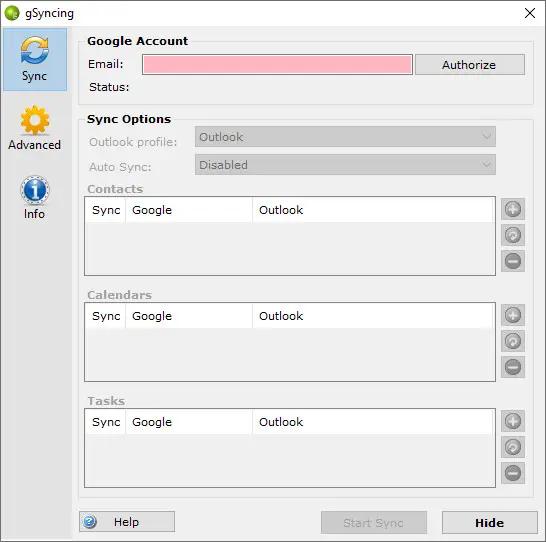The width and height of the screenshot is (546, 542).
Task: Click the Calendars refresh icon
Action: tap(513, 341)
